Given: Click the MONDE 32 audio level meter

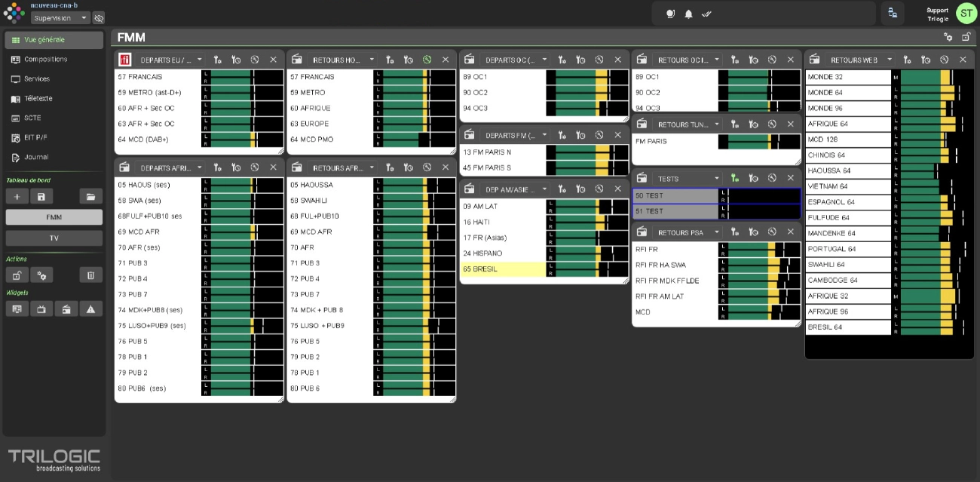Looking at the screenshot, I should pos(934,77).
